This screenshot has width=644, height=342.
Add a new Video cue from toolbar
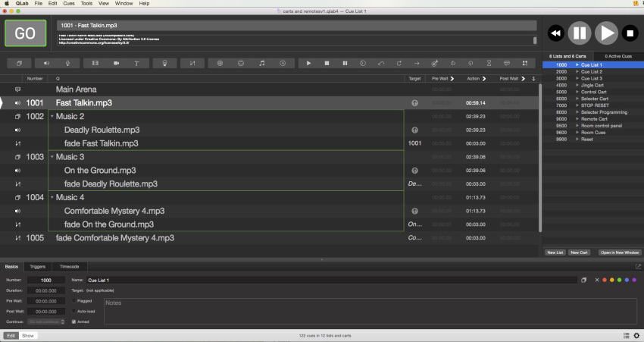tap(95, 63)
